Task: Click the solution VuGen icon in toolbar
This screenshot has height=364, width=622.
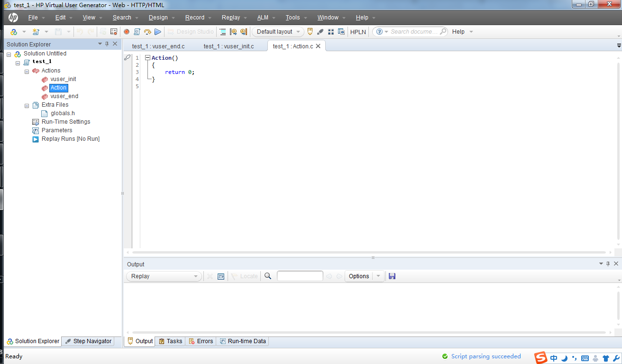Action: [14, 32]
